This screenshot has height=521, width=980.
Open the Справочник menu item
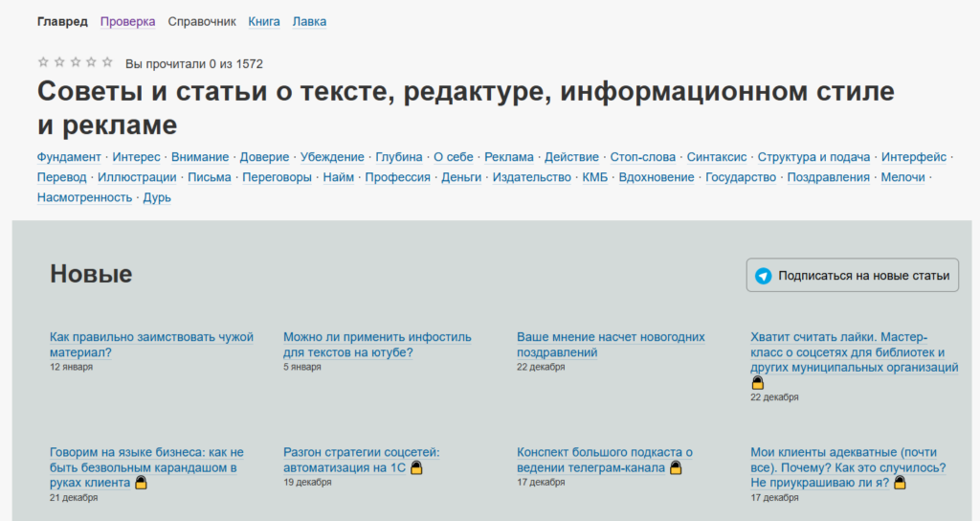(202, 21)
